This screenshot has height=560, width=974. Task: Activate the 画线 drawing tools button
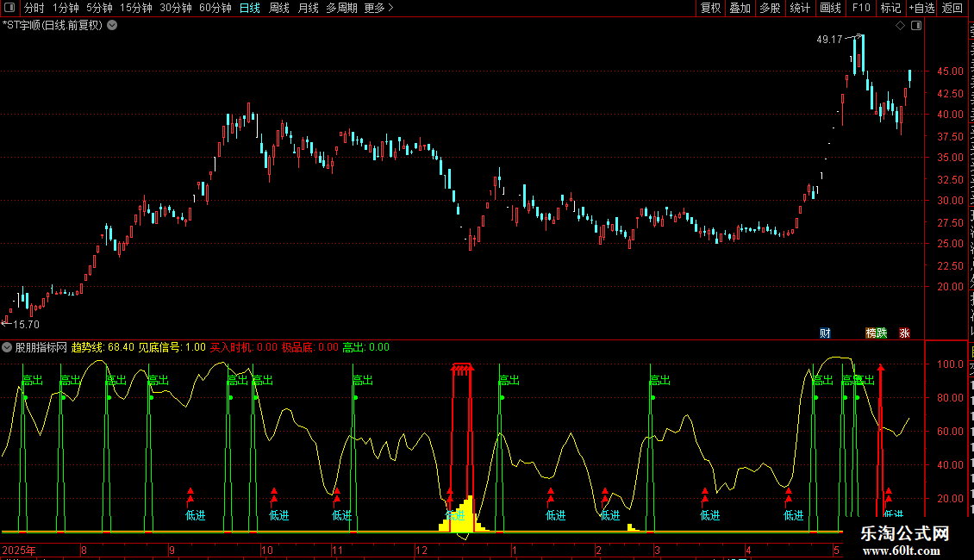click(x=831, y=8)
